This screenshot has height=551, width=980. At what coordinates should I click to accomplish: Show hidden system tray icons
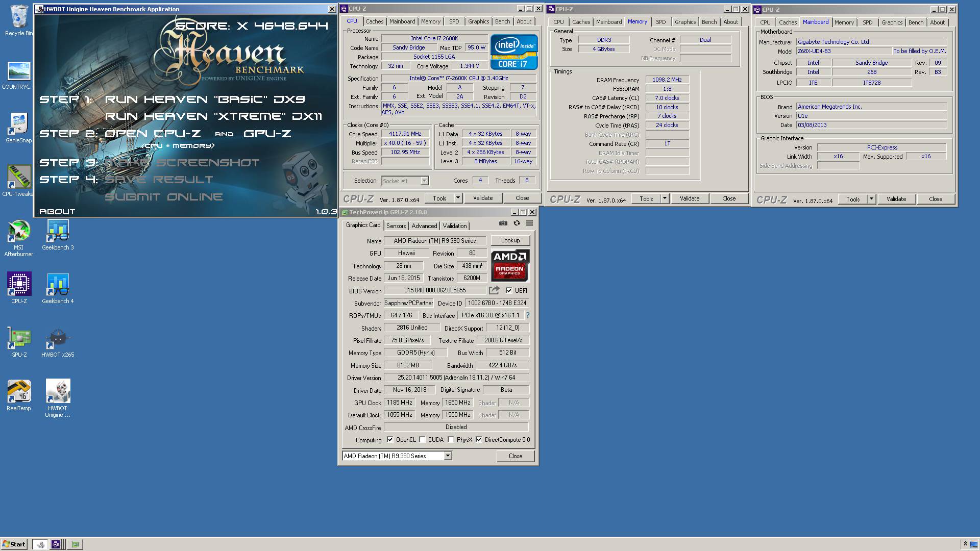(x=965, y=544)
